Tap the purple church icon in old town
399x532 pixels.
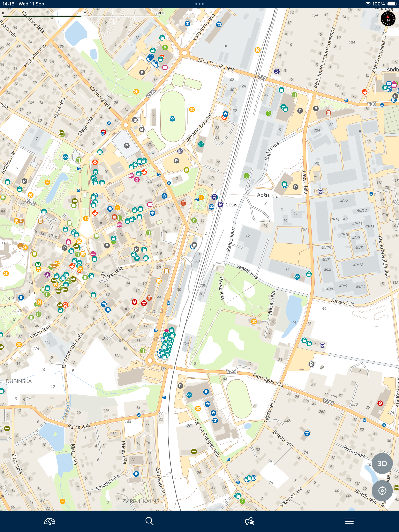pos(47,275)
